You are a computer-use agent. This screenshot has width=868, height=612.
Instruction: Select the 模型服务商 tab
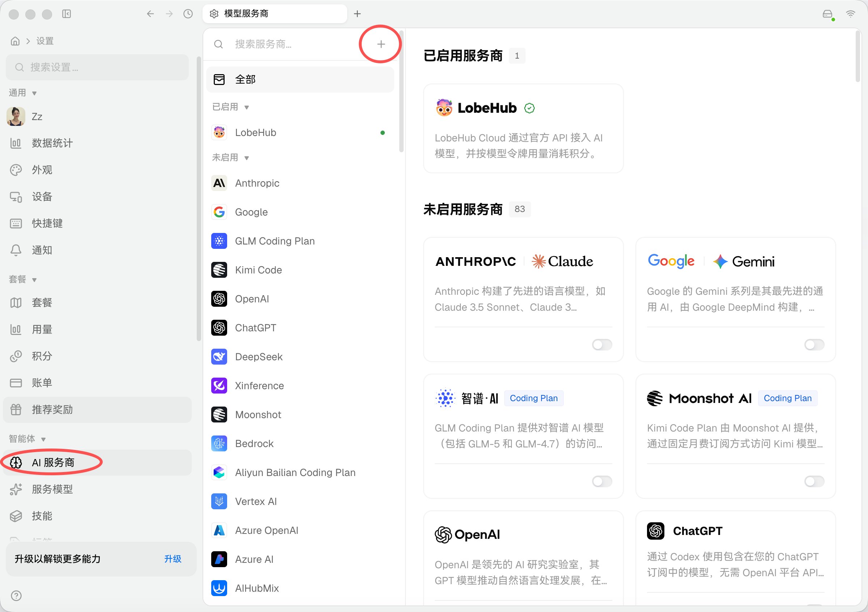pyautogui.click(x=275, y=14)
